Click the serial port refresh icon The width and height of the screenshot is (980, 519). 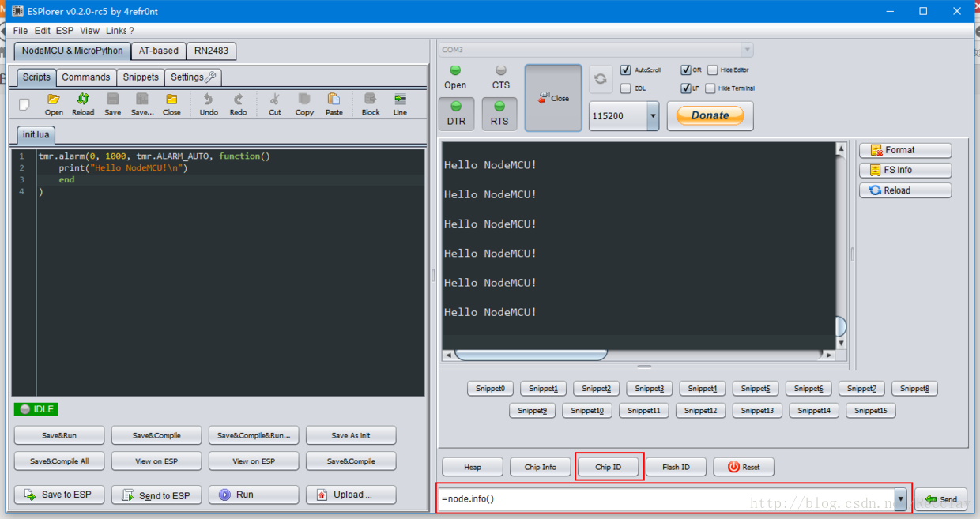(601, 79)
